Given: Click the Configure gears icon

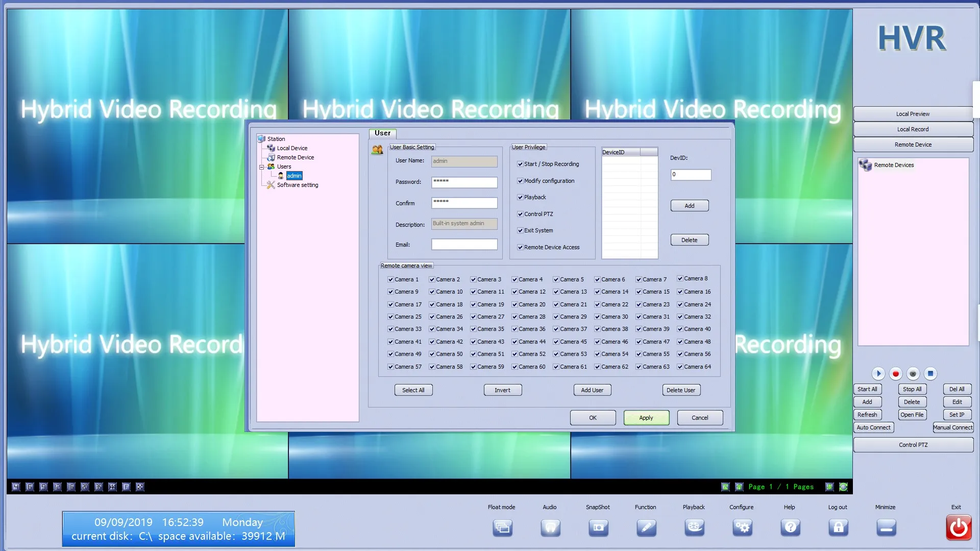Looking at the screenshot, I should [742, 527].
